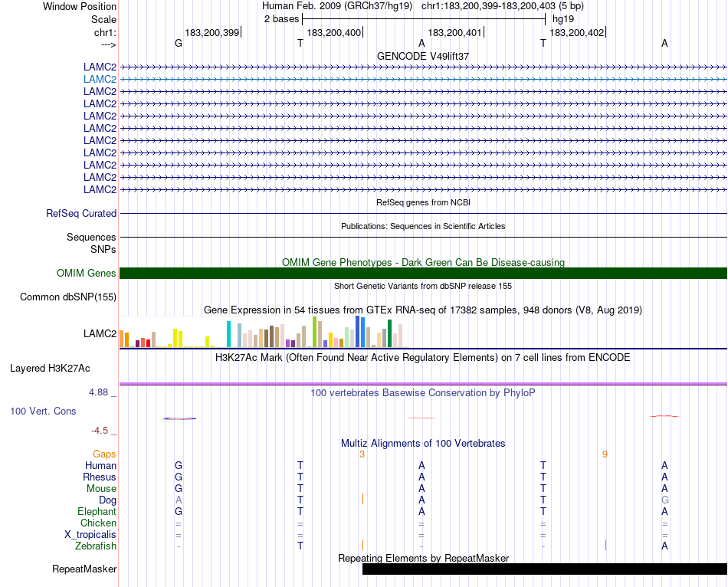Click the 'Layered H3K27Ac' label
The image size is (728, 587).
point(50,369)
